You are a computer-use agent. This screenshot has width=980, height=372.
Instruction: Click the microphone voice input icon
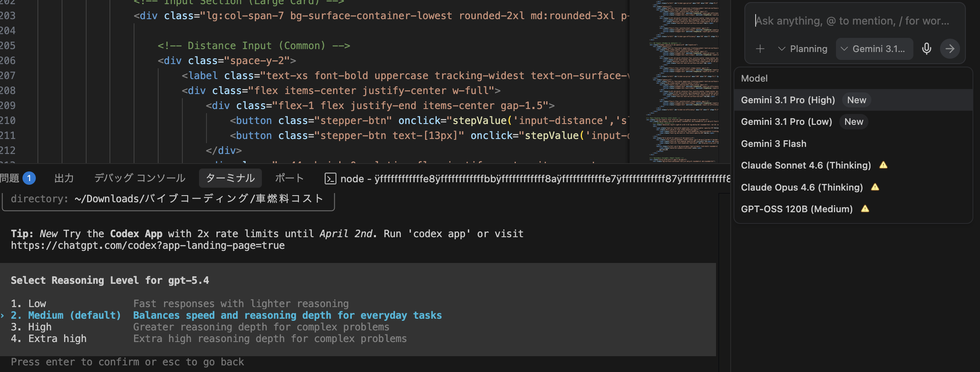click(926, 49)
